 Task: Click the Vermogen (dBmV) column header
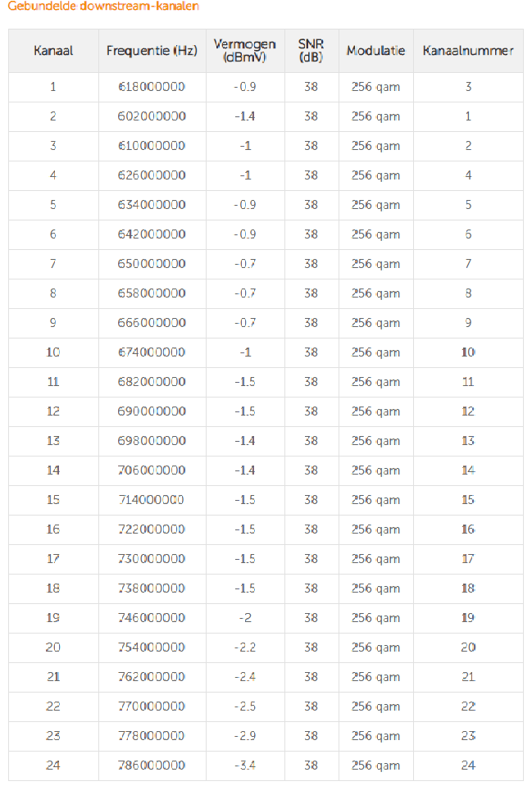pyautogui.click(x=244, y=51)
